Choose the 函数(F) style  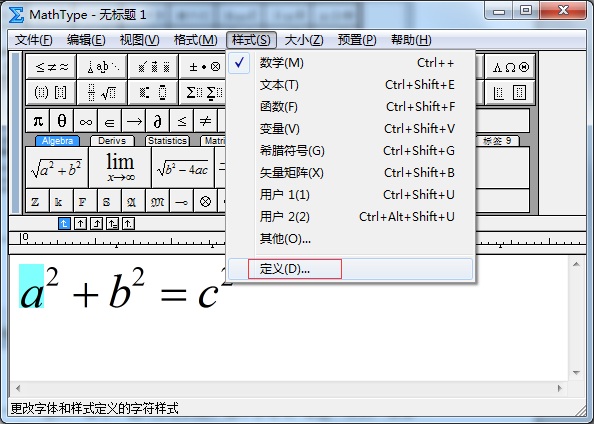[350, 107]
